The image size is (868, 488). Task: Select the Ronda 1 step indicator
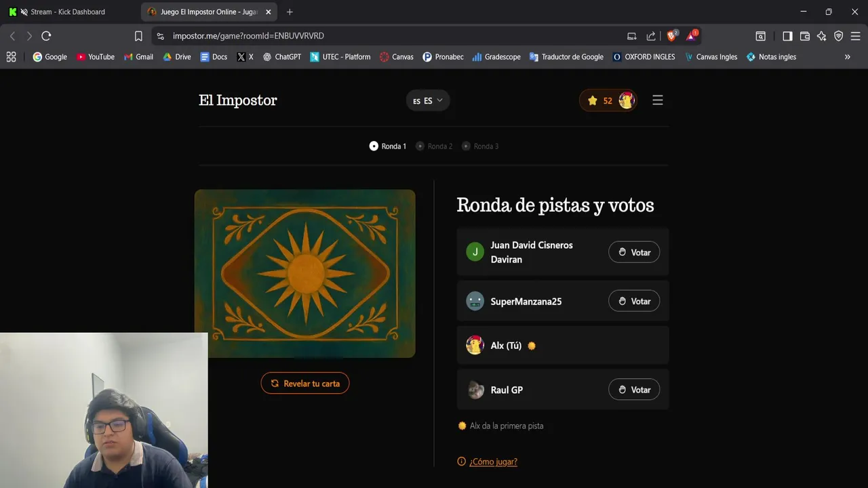click(x=388, y=146)
